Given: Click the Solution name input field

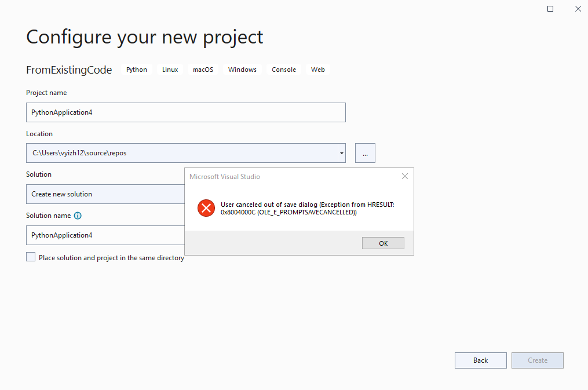Looking at the screenshot, I should click(104, 235).
